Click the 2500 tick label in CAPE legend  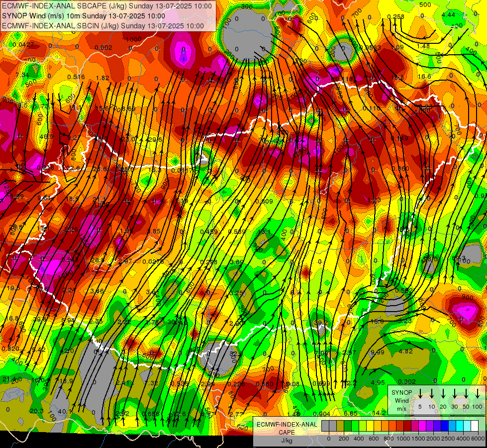449,439
